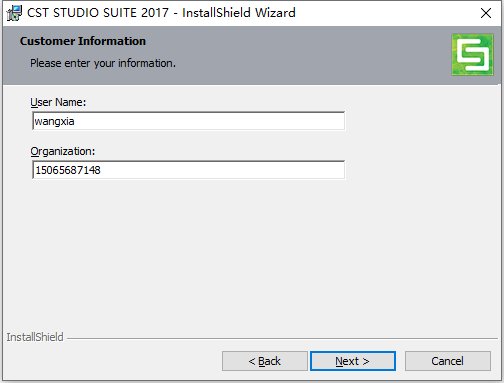Click the separator line beside InstallShield
Image resolution: width=504 pixels, height=383 pixels.
pyautogui.click(x=282, y=339)
